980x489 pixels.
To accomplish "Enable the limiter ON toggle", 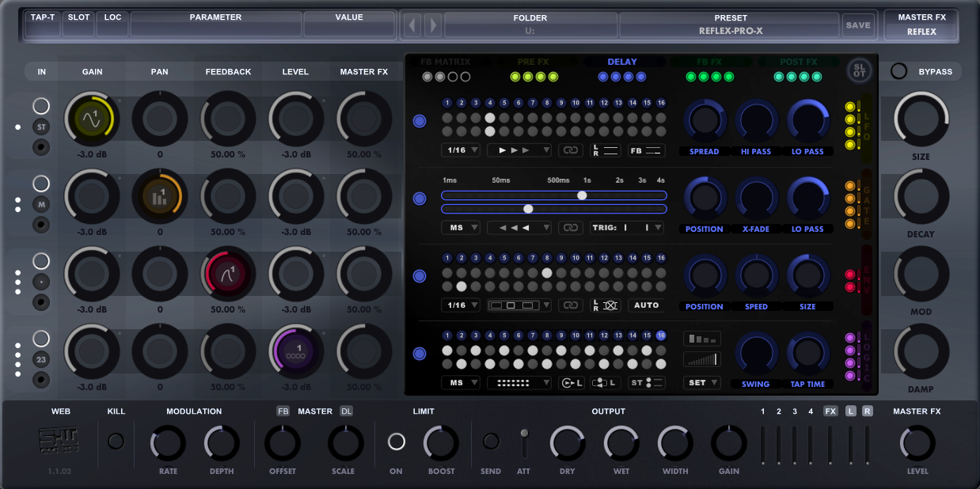I will (x=396, y=443).
